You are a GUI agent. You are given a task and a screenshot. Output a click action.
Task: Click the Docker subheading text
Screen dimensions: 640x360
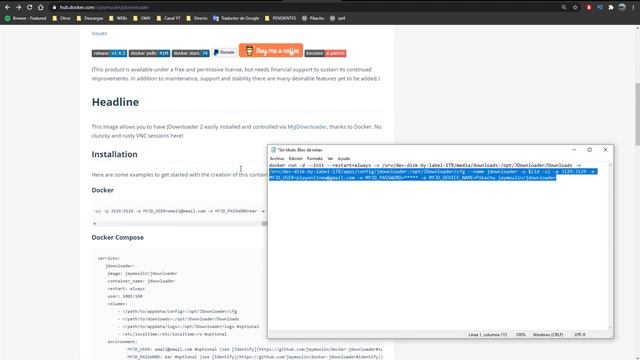[102, 190]
